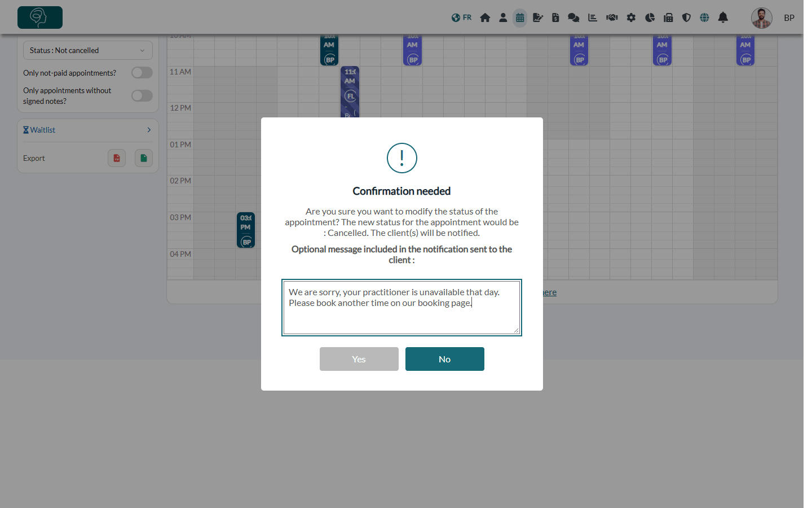Open the settings gear icon
The image size is (812, 508).
[631, 17]
